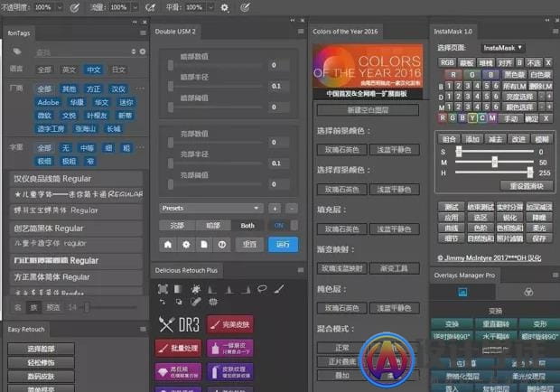Select the Both mode in Double USM 2
This screenshot has height=392, width=560.
(247, 226)
